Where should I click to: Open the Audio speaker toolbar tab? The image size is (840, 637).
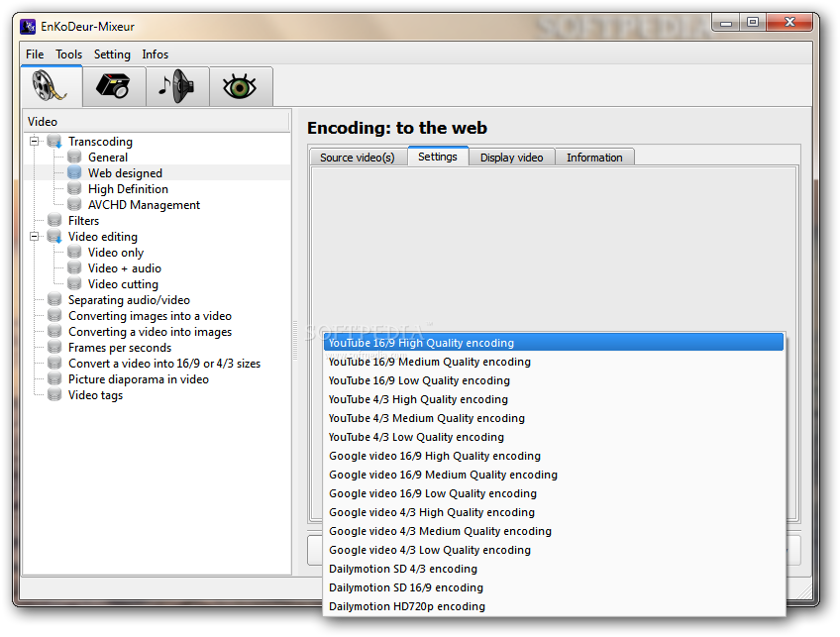click(177, 86)
